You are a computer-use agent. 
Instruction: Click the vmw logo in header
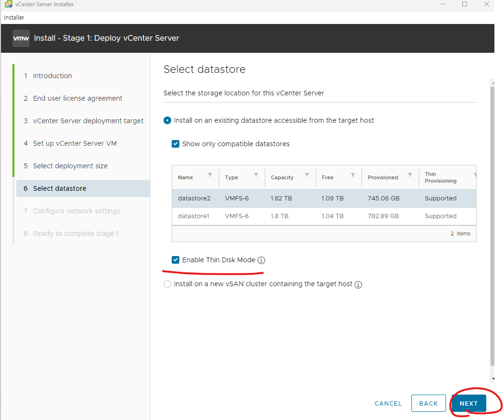21,38
